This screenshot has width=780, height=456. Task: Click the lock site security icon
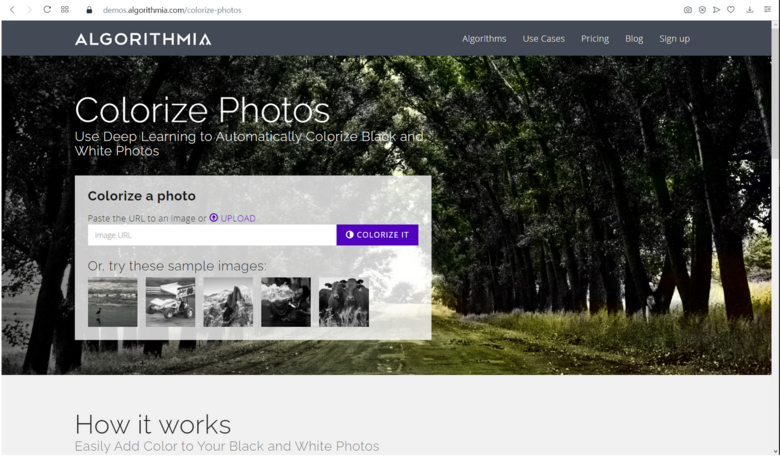[x=89, y=9]
